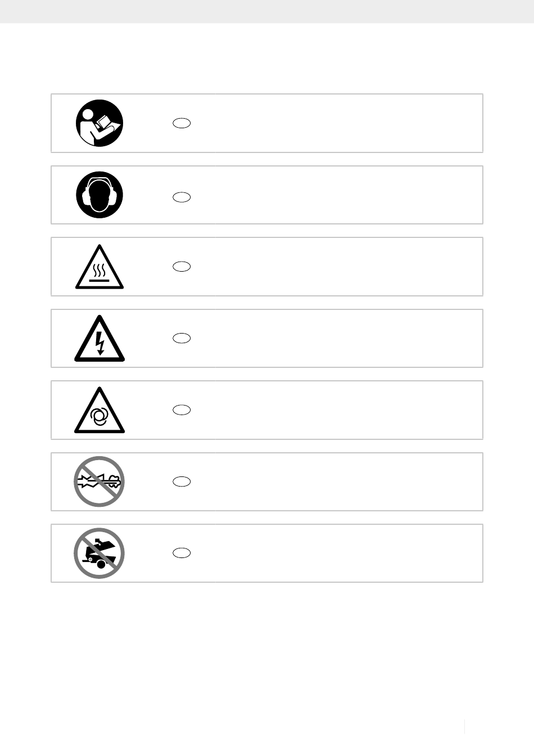The width and height of the screenshot is (534, 756).
Task: Select the oval beside the automatic start-up warning
Action: pos(182,410)
